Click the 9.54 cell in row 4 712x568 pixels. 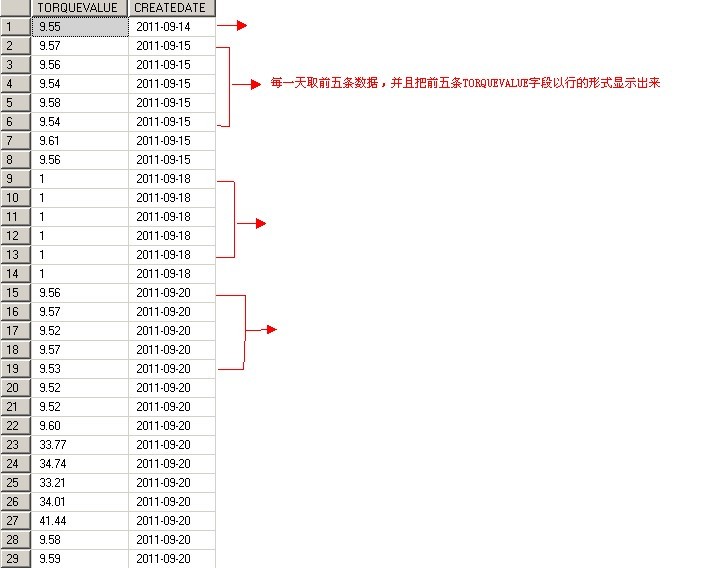click(80, 84)
